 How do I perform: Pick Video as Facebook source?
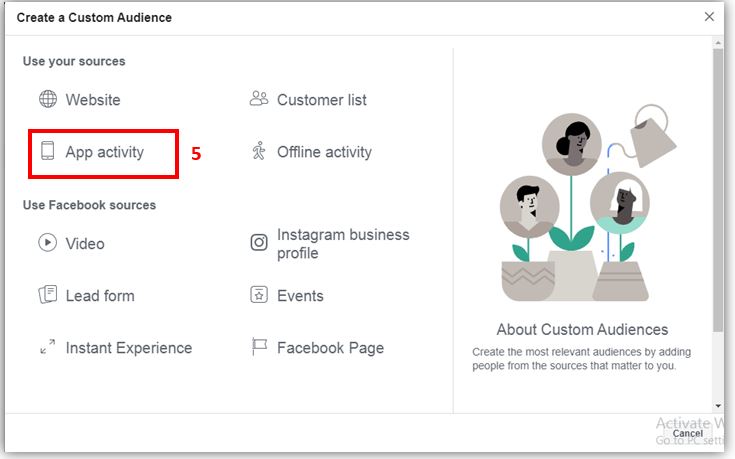(85, 244)
